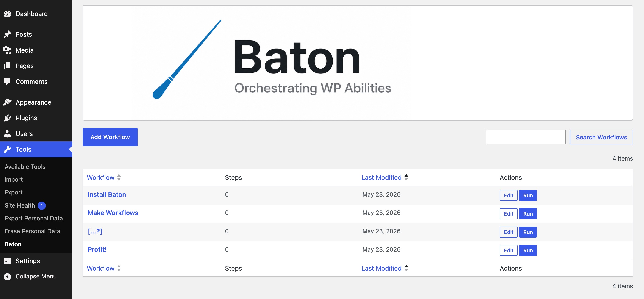
Task: Click the bottom '4 items' count
Action: (x=622, y=286)
